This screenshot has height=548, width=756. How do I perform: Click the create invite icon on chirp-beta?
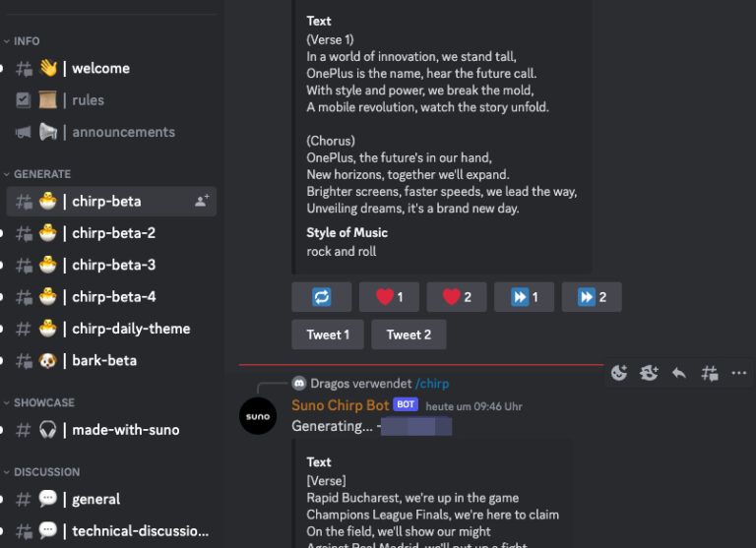click(202, 201)
